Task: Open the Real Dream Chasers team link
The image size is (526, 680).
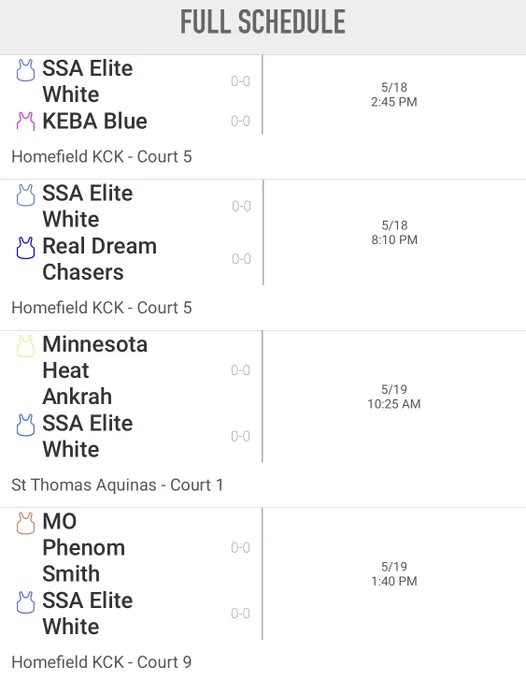Action: tap(100, 259)
